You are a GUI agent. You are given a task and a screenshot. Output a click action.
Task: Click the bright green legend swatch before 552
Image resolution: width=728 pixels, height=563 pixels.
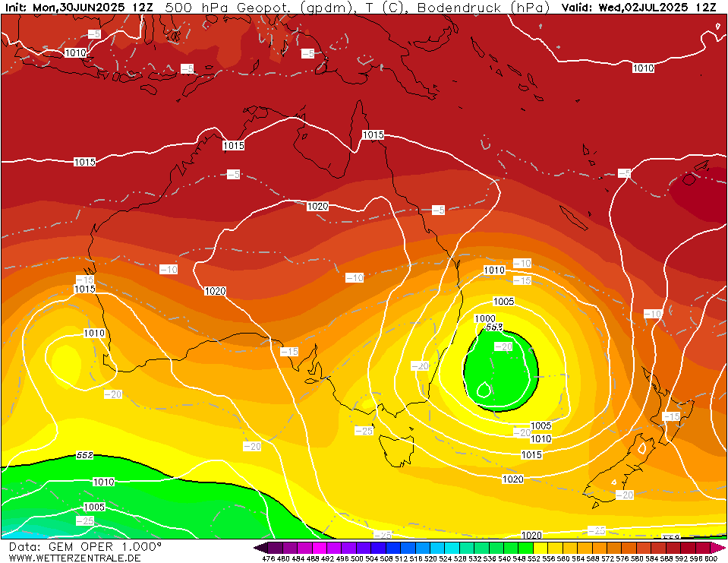pos(526,548)
